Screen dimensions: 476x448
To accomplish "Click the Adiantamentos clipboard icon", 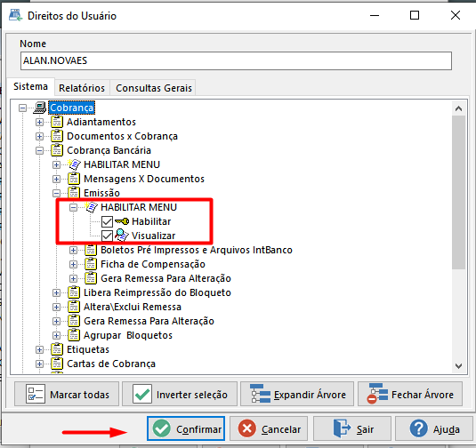I will coord(57,122).
